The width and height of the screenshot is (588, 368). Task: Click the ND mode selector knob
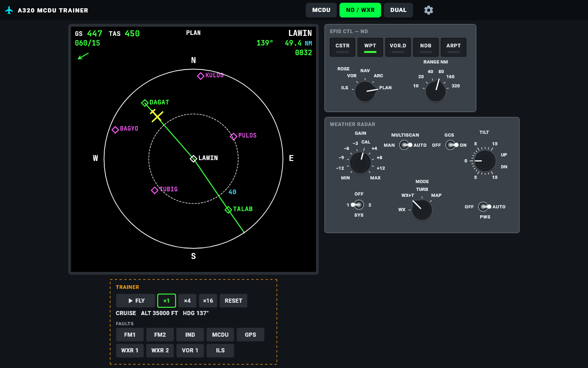point(366,92)
